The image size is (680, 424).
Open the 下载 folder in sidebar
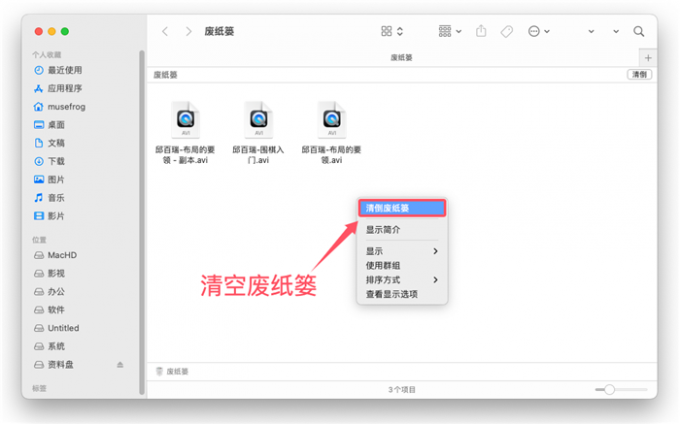tap(56, 161)
